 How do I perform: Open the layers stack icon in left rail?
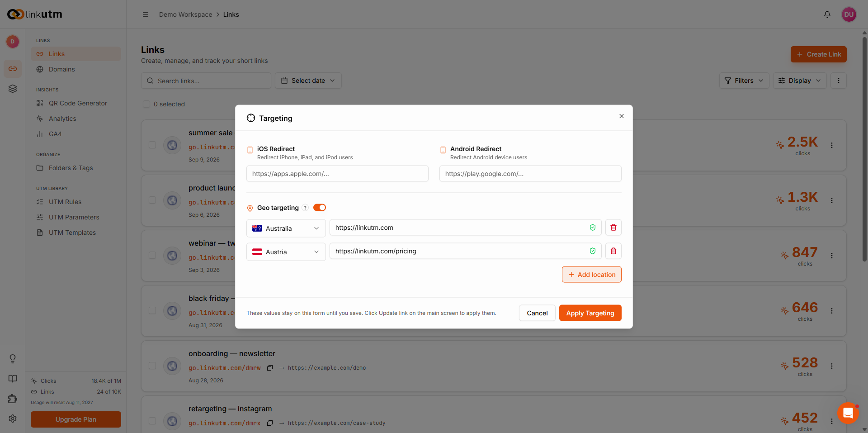[13, 89]
